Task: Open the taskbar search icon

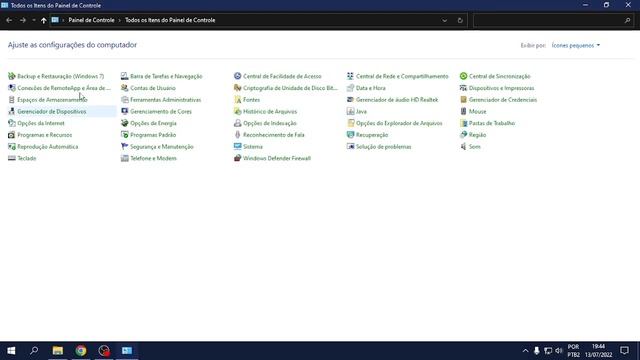Action: click(x=34, y=351)
